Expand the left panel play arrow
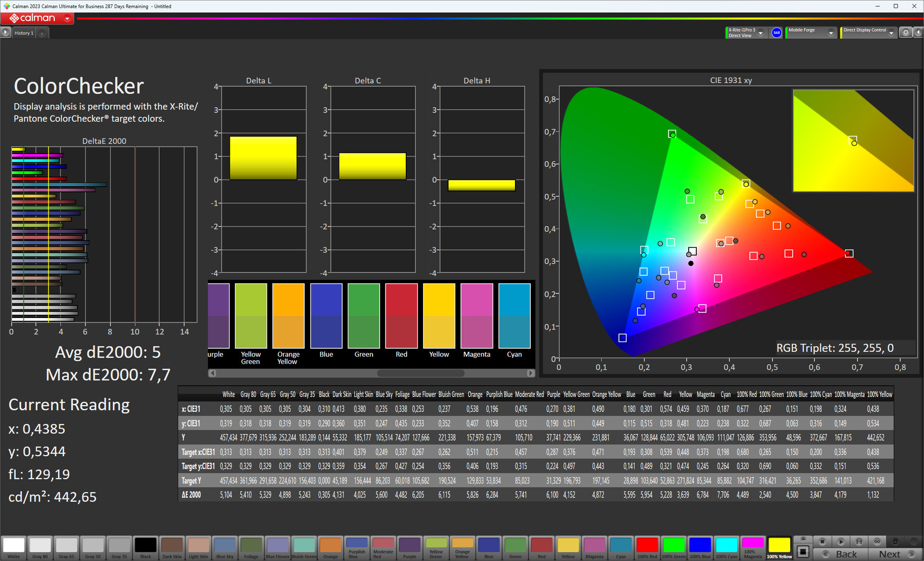 [x=5, y=32]
